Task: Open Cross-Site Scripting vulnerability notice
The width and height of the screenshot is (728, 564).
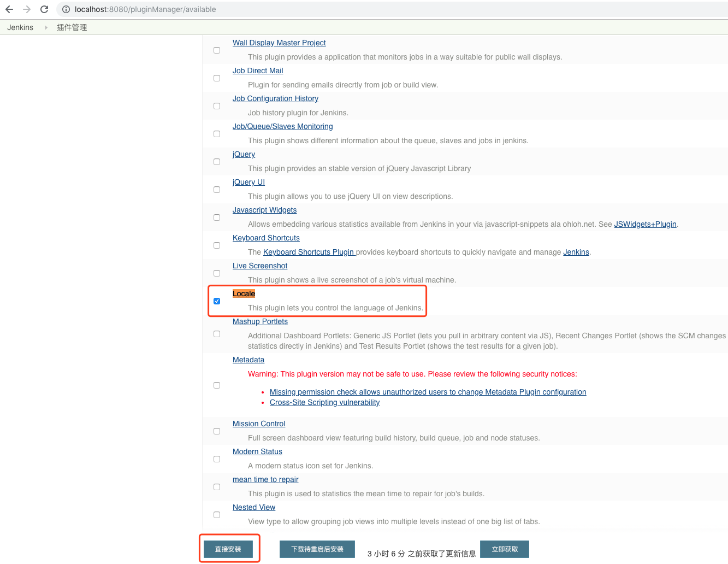Action: click(324, 402)
